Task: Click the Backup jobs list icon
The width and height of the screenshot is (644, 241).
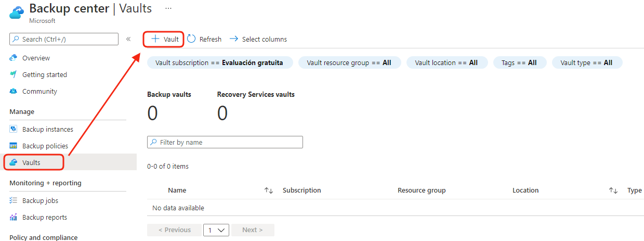Action: (14, 200)
